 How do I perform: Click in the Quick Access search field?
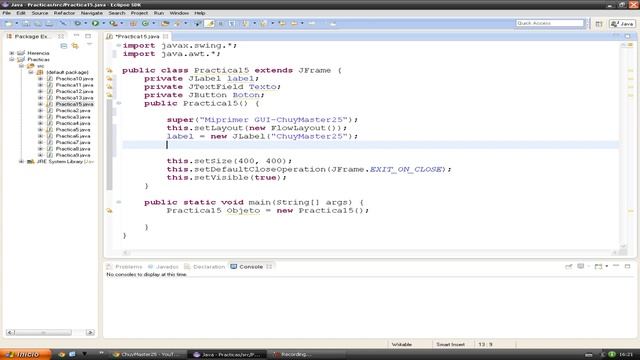point(550,23)
